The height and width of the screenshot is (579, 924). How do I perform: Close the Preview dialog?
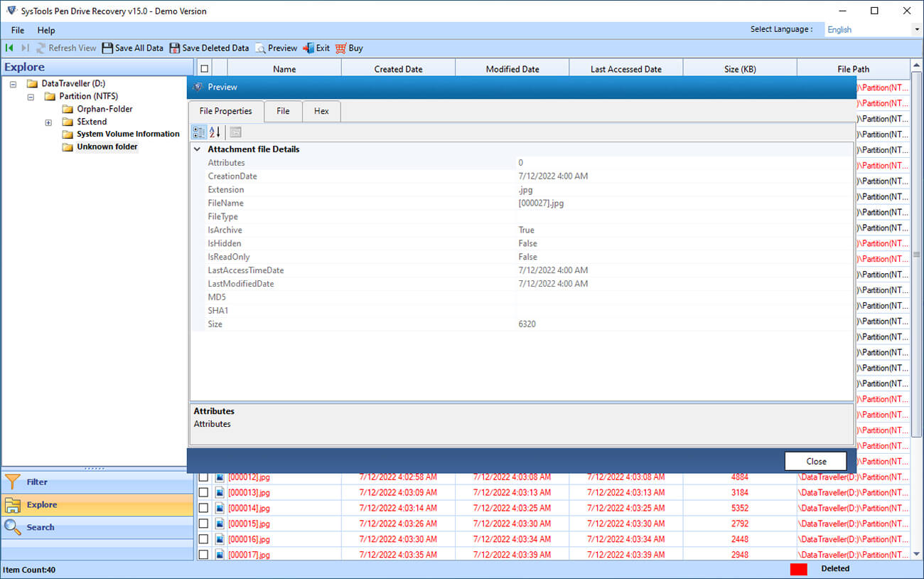(815, 461)
